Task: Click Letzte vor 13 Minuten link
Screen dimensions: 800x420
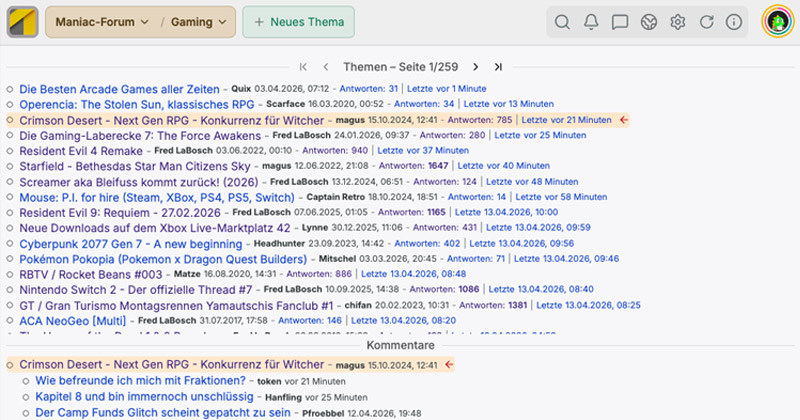Action: [509, 104]
